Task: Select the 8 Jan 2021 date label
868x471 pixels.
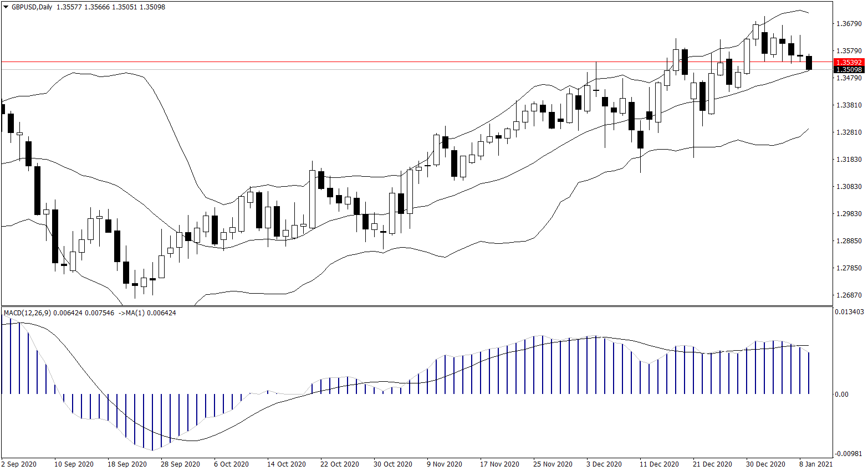Action: 815,464
